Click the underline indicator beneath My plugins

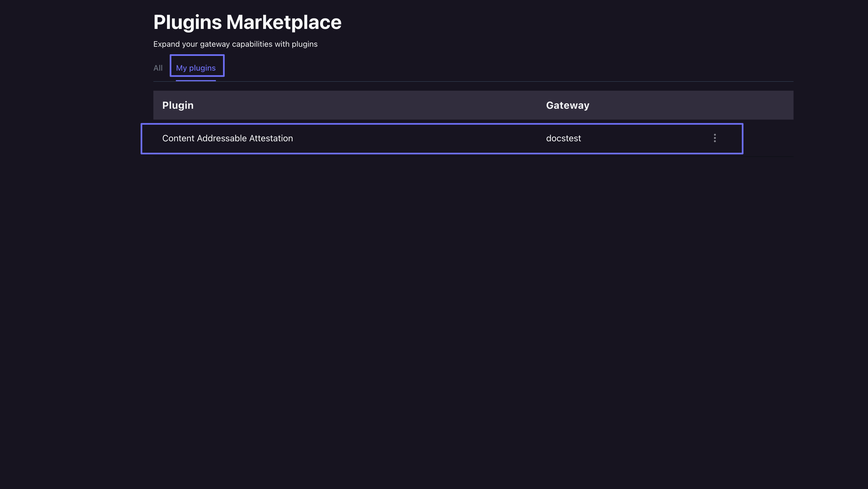point(196,81)
